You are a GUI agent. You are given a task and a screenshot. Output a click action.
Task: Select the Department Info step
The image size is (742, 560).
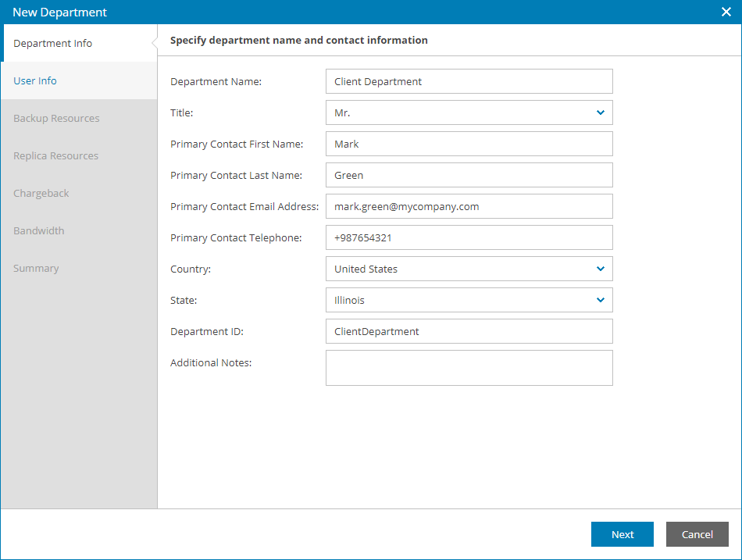53,44
